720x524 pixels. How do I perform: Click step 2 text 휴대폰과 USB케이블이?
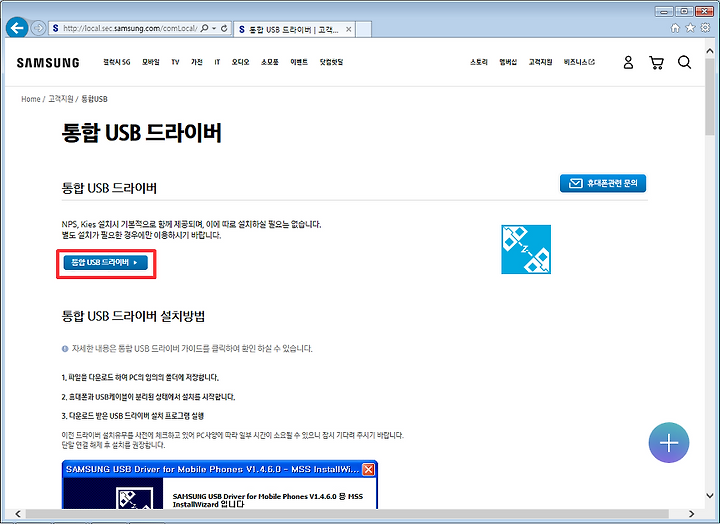click(148, 397)
